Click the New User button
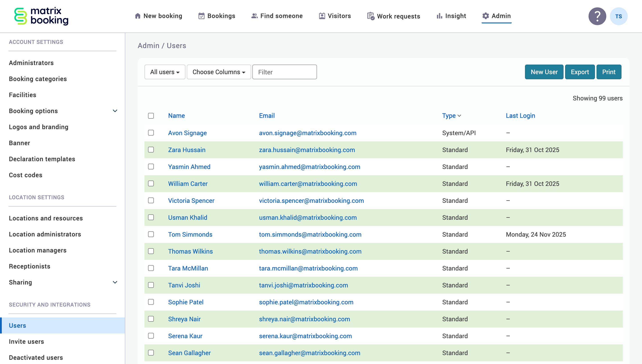This screenshot has height=364, width=642. coord(544,72)
